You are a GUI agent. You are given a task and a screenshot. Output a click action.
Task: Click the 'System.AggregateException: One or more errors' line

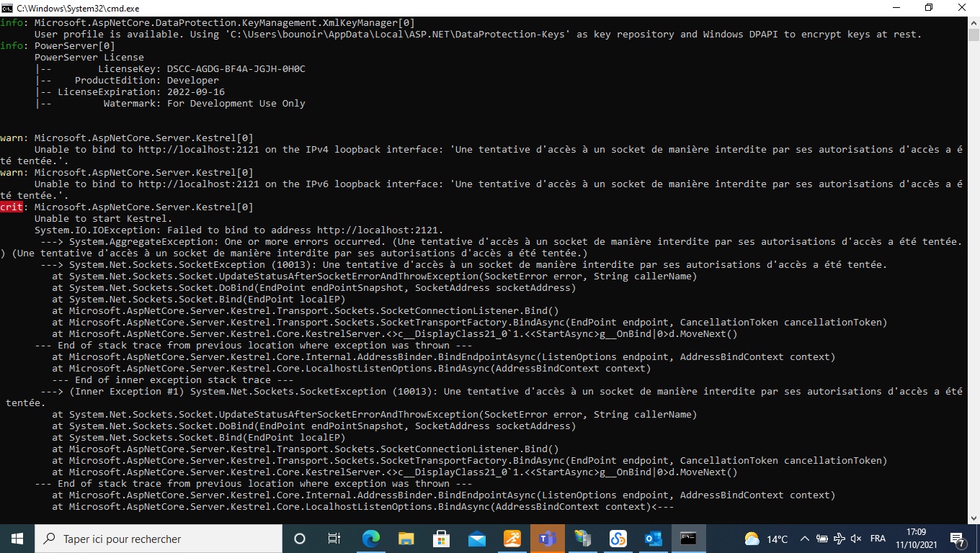coord(502,242)
